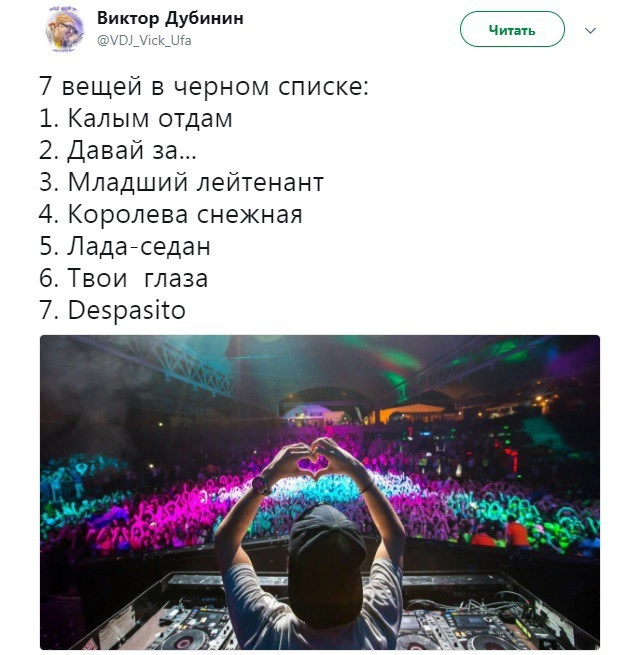639x655 pixels.
Task: Open the attached DJ concert photo
Action: click(320, 492)
